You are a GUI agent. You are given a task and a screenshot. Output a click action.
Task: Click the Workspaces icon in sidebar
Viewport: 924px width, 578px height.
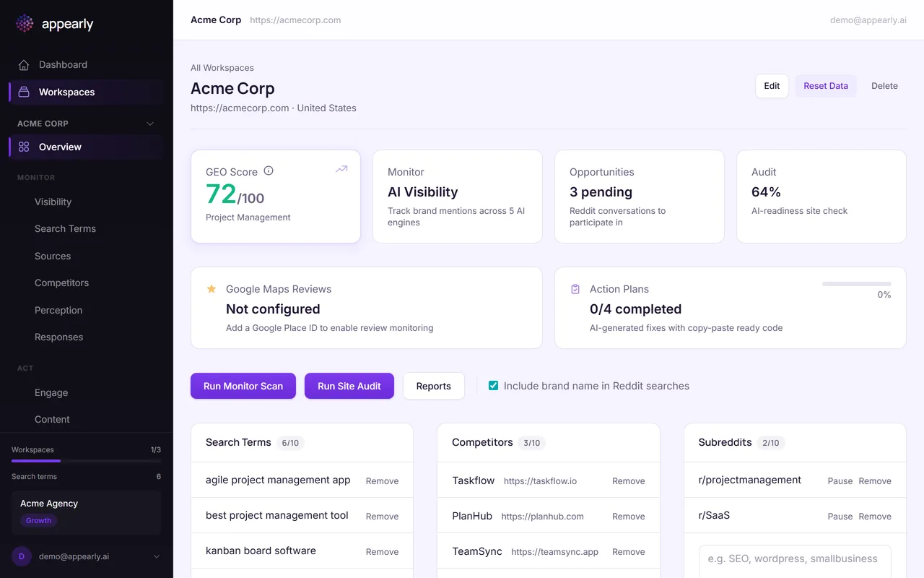24,92
